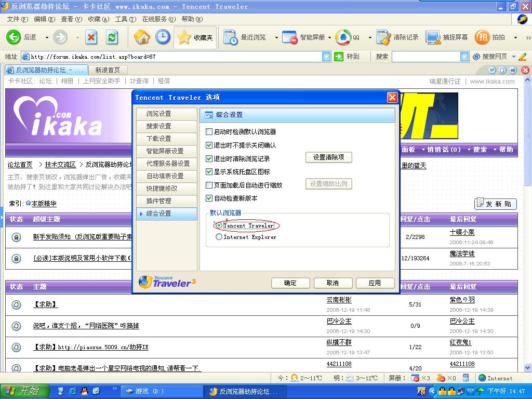Click the 搜搜网页 search engine icon
This screenshot has width=532, height=399.
[x=476, y=57]
